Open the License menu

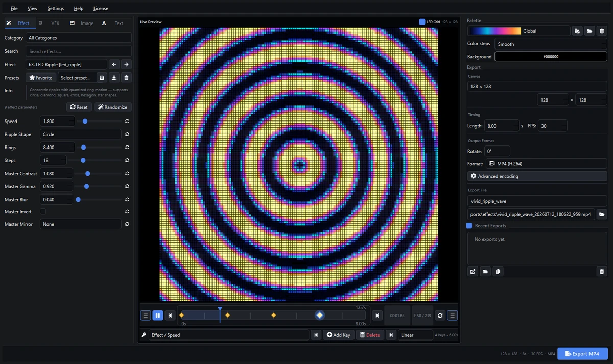101,8
